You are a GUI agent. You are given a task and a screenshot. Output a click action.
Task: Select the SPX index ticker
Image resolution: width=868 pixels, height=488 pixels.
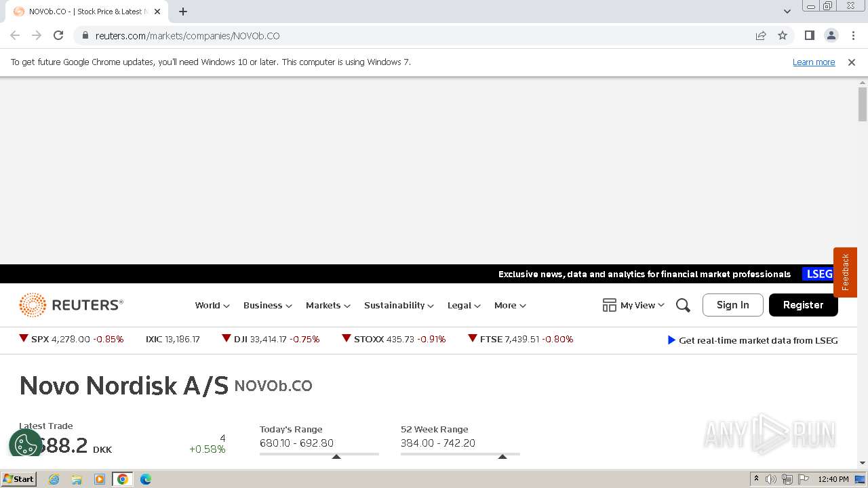pyautogui.click(x=71, y=339)
